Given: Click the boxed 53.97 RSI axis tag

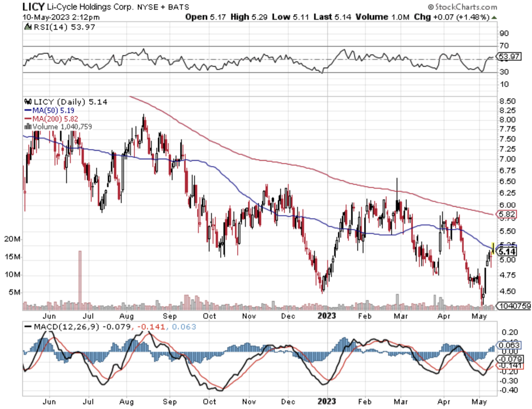Looking at the screenshot, I should pyautogui.click(x=509, y=56).
